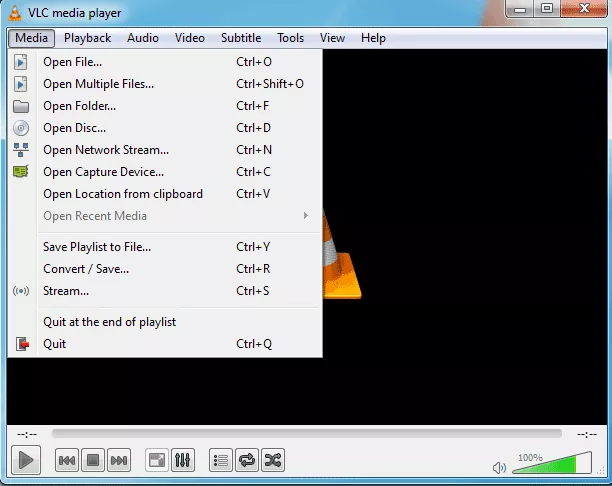This screenshot has width=612, height=486.
Task: Open the Tools menu
Action: 290,38
